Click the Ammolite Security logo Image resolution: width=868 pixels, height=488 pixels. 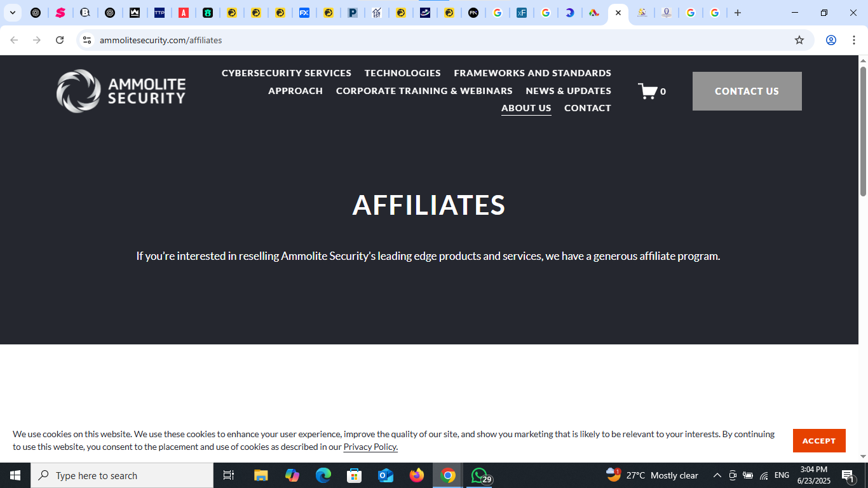click(121, 91)
